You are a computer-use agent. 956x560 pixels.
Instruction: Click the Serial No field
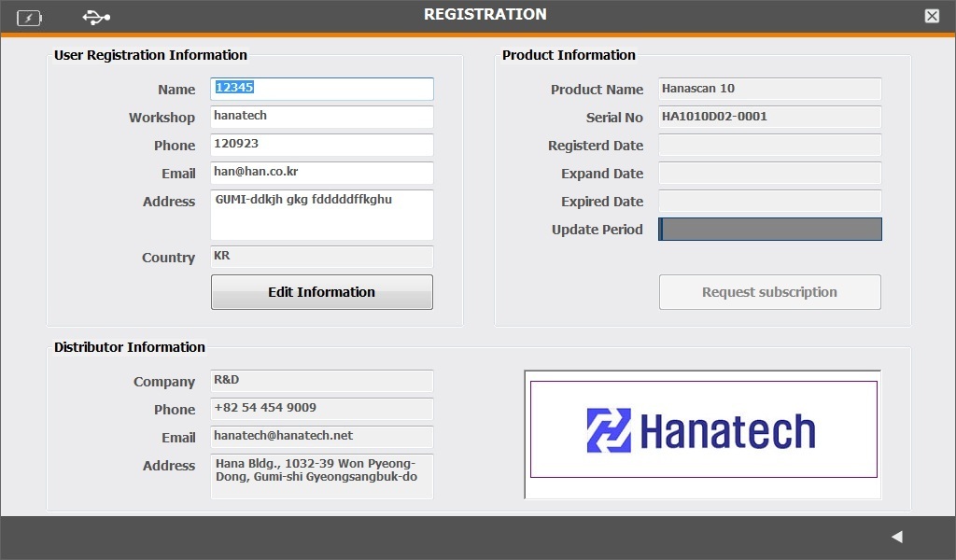[769, 118]
